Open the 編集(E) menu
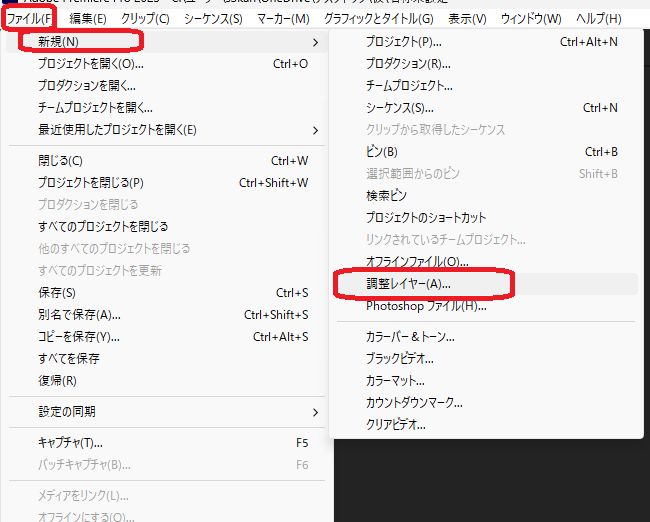 (x=88, y=19)
